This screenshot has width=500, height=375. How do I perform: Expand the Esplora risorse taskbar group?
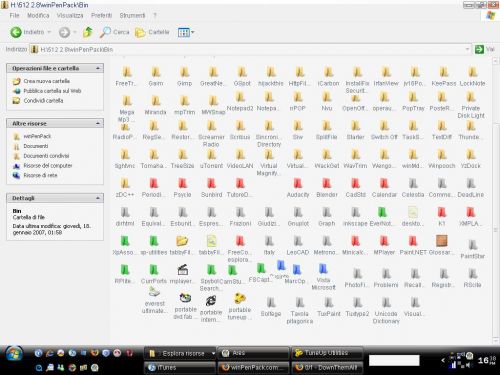coord(214,353)
